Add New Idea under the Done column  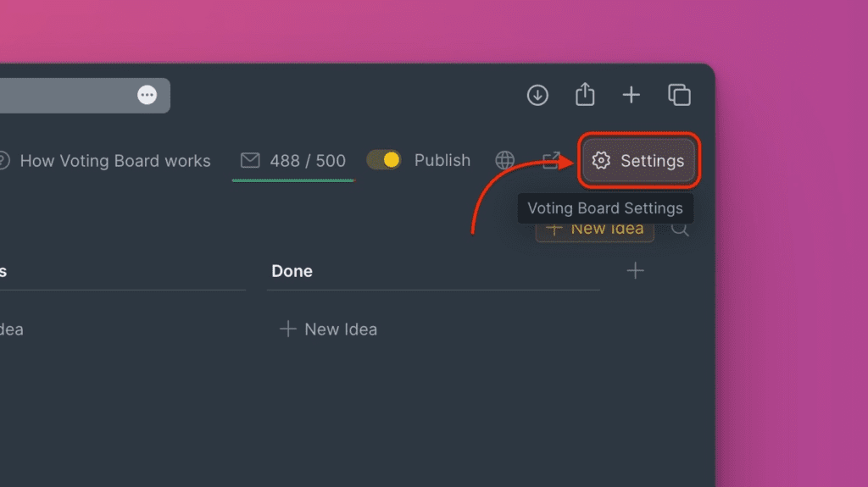[329, 329]
